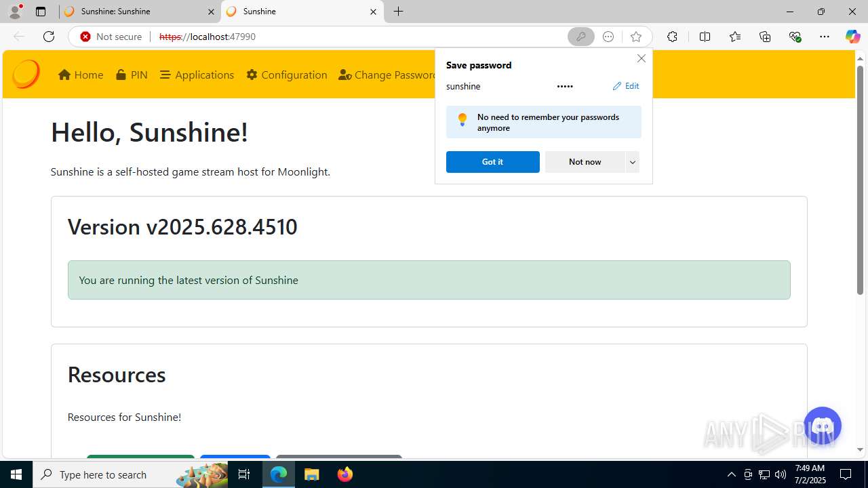Click the latest version status message
Screen dimensions: 868x488
429,280
